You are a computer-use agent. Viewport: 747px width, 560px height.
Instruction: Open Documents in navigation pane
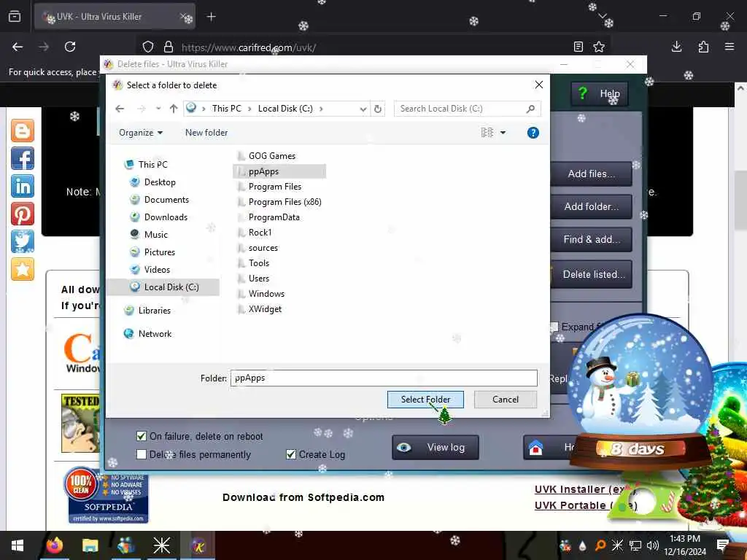click(x=166, y=200)
